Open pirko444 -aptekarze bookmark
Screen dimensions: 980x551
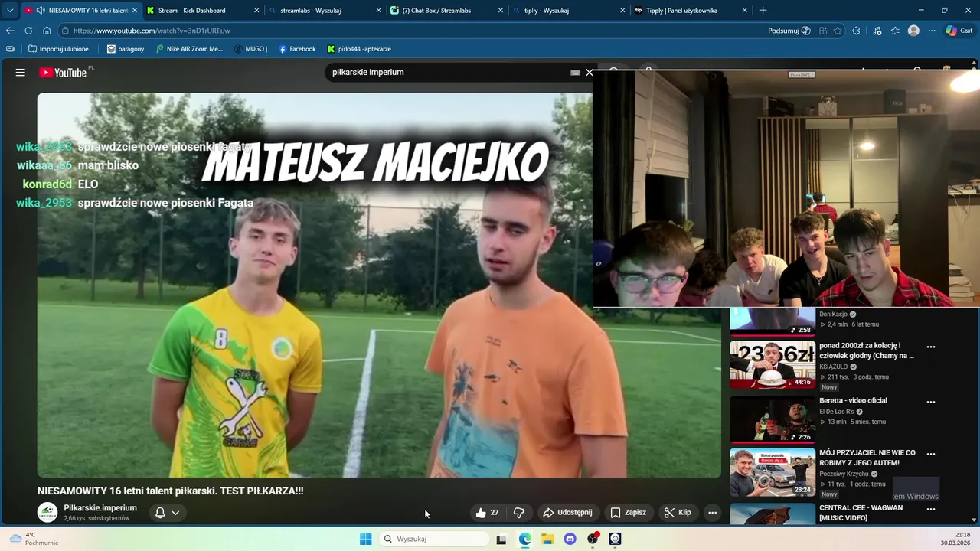point(359,49)
